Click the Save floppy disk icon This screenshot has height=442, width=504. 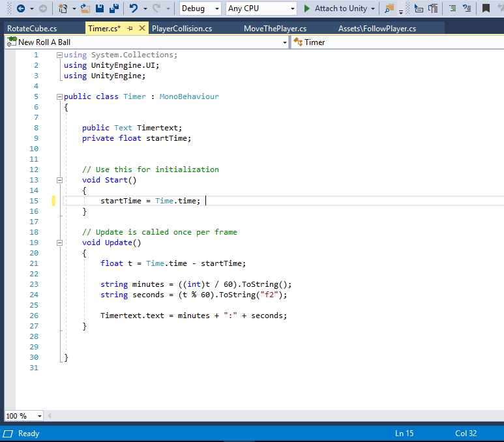(100, 8)
